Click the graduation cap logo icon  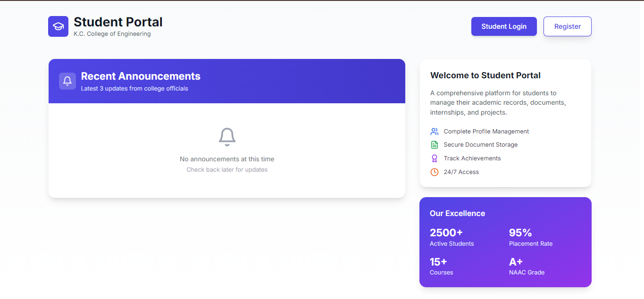[x=58, y=26]
